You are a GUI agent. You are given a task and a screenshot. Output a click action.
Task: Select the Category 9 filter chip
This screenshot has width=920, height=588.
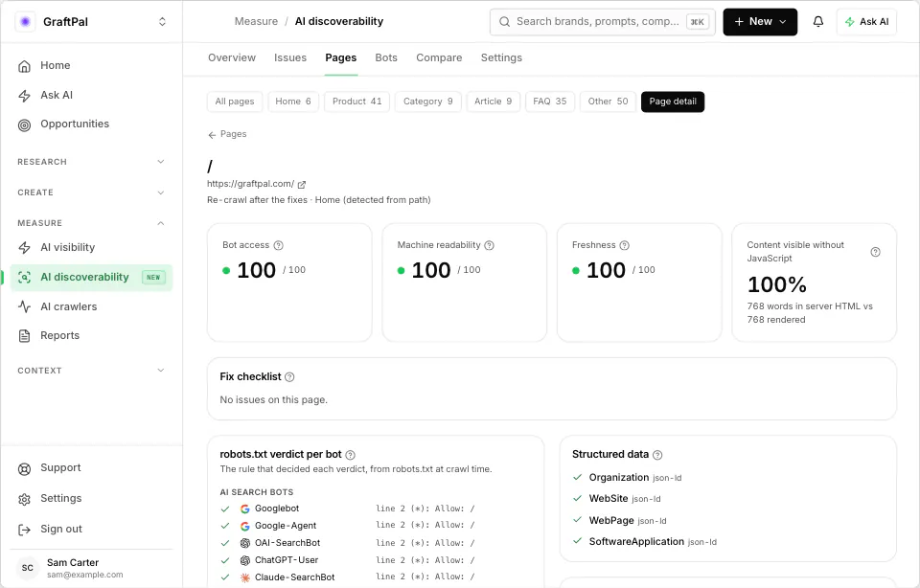point(427,102)
